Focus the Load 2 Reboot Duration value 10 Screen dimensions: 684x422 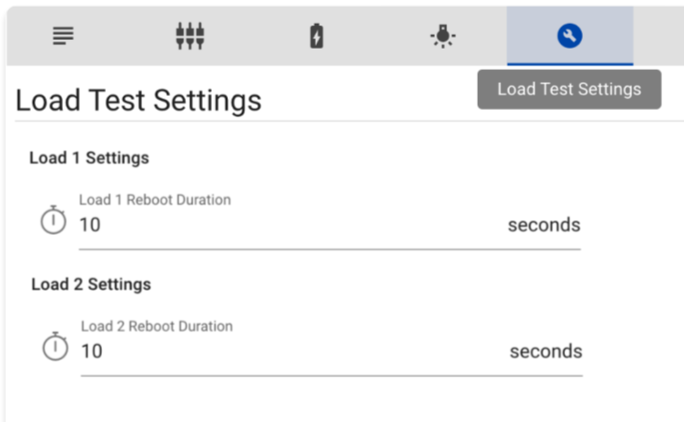coord(92,351)
